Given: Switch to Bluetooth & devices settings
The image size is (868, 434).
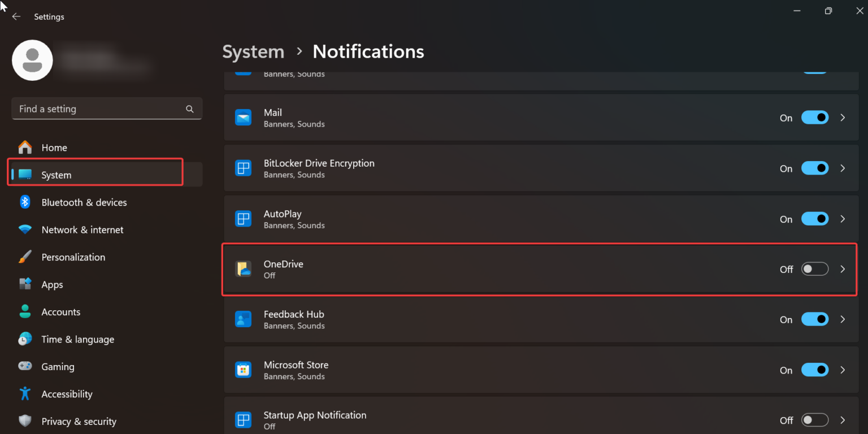Looking at the screenshot, I should [84, 202].
